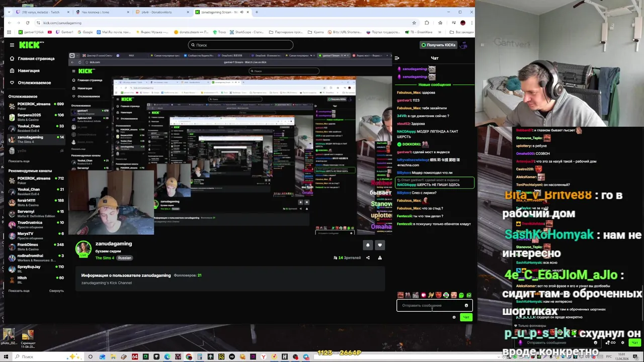Screen dimensions: 644x362
Task: Open recommended channel FrankDimes
Action: tap(36, 246)
